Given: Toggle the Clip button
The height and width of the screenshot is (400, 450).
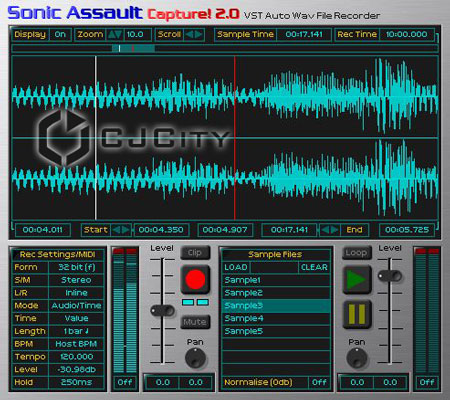Looking at the screenshot, I should click(x=195, y=253).
